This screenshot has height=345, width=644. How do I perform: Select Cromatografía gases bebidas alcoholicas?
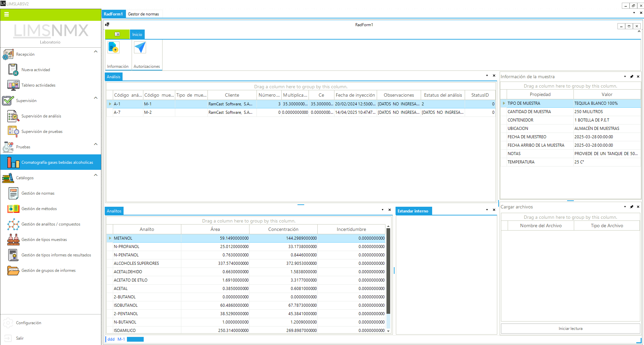(x=57, y=162)
